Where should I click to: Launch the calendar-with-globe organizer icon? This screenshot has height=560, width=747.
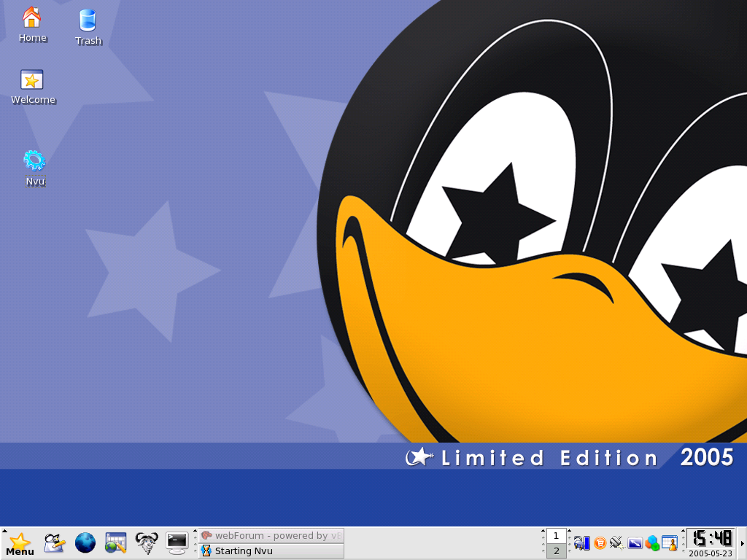pyautogui.click(x=116, y=542)
